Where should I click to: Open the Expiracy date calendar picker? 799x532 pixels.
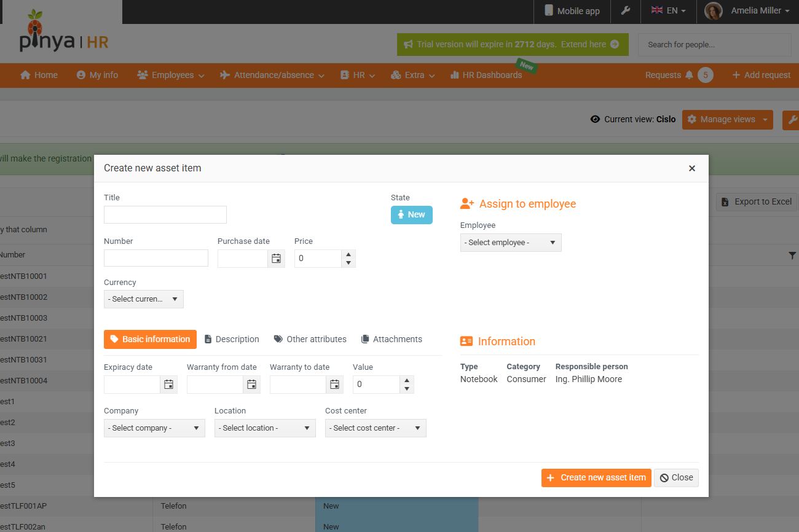click(x=168, y=385)
